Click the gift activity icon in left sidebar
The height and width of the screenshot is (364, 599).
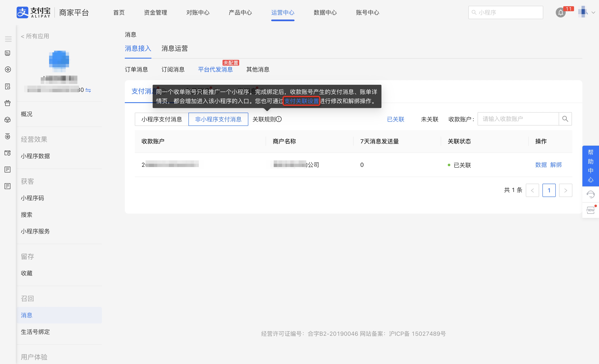click(7, 103)
